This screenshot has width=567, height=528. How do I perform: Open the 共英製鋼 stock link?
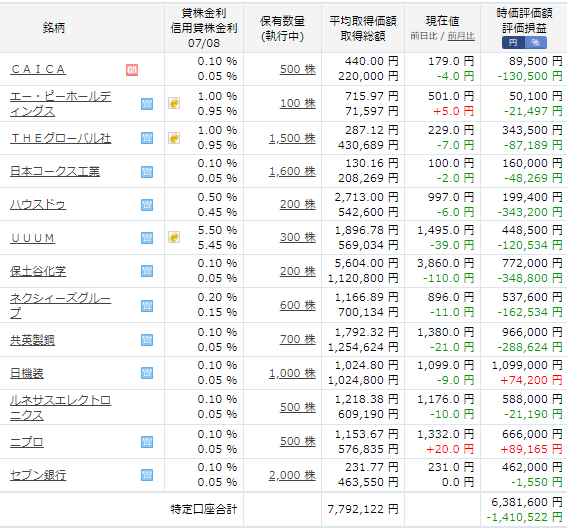coord(33,340)
